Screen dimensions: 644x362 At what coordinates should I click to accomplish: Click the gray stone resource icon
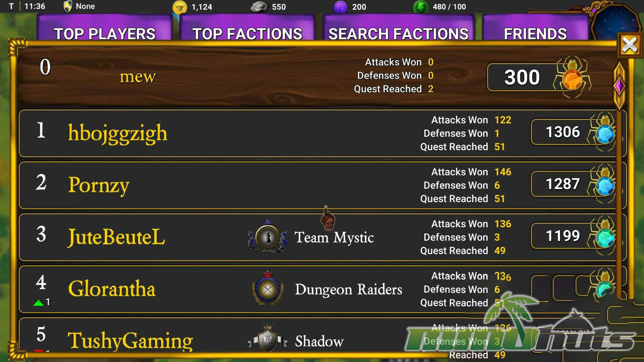[259, 7]
